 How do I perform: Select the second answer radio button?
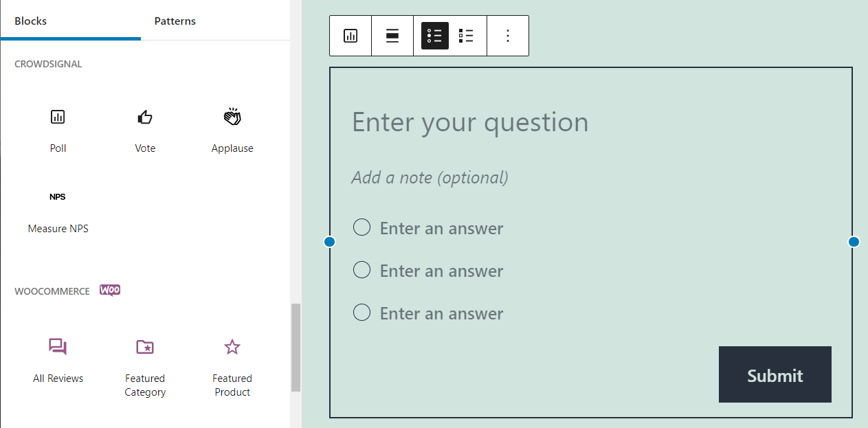(361, 270)
